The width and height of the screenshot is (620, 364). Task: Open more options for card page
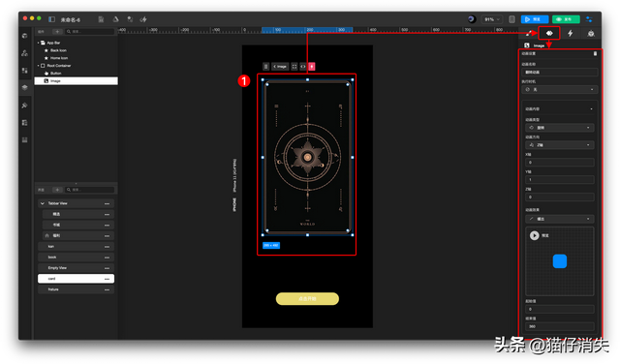[x=107, y=279]
